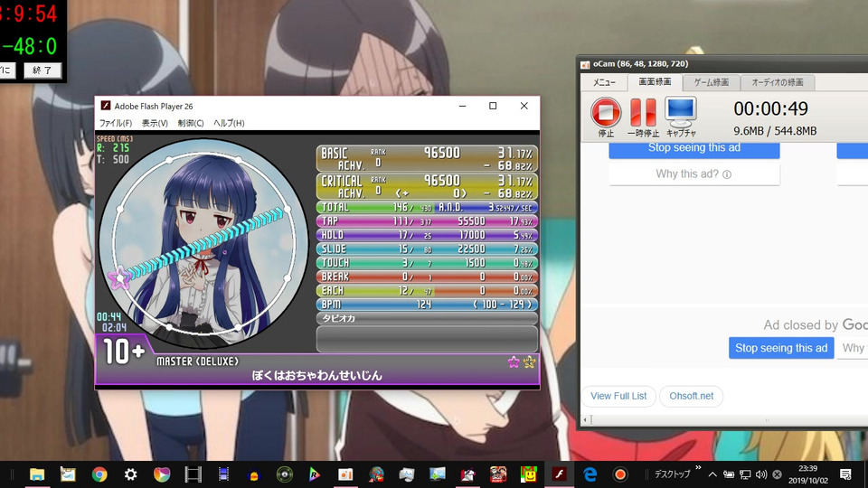Click Stop seeing this ad above Why this ad?

point(694,148)
